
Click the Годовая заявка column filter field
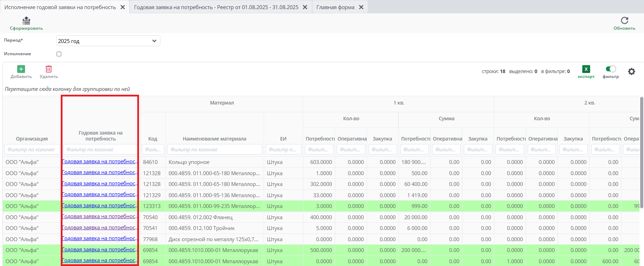point(100,150)
